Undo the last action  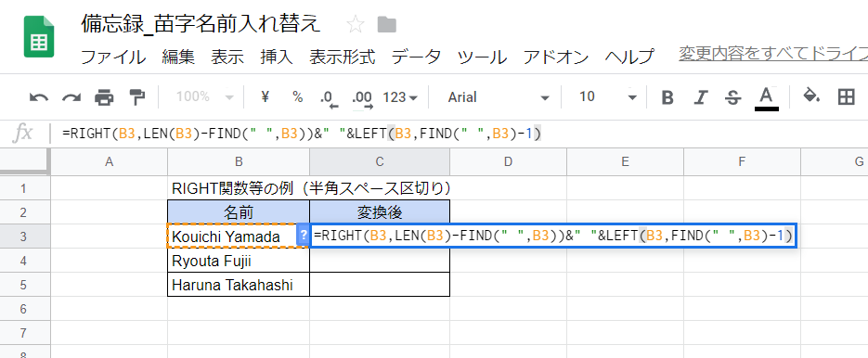pos(39,97)
